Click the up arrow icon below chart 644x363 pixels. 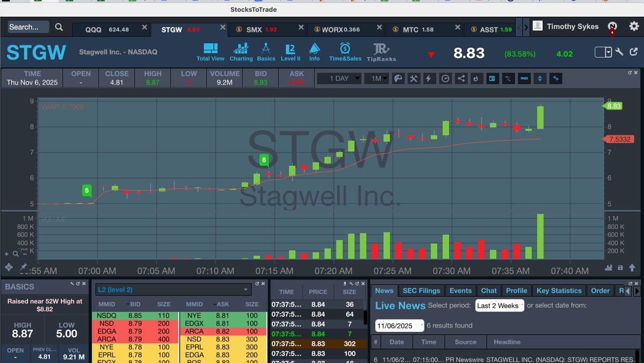(631, 268)
